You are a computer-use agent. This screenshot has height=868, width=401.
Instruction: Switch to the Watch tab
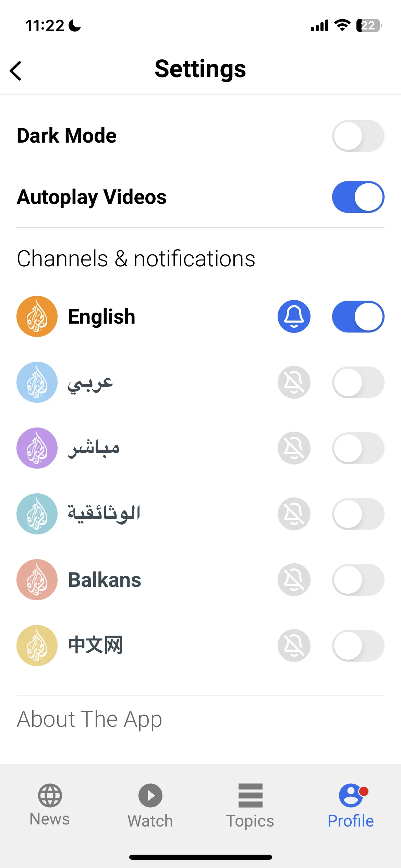point(150,806)
